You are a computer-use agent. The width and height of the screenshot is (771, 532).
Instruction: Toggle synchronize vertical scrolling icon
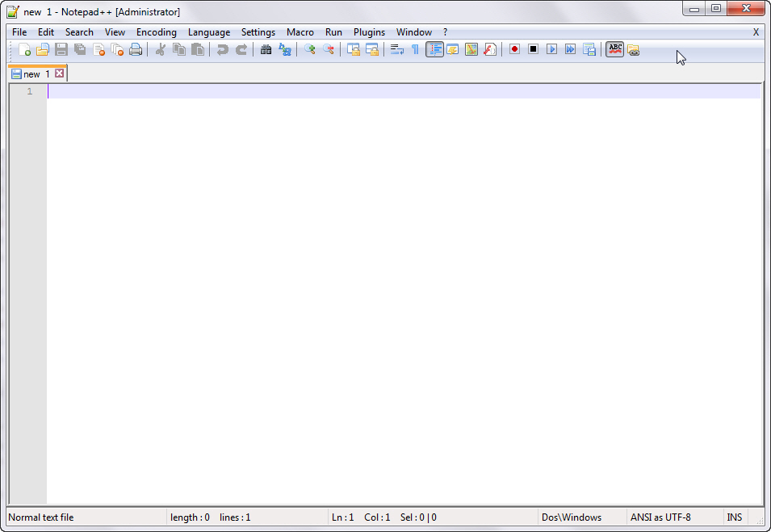click(354, 50)
